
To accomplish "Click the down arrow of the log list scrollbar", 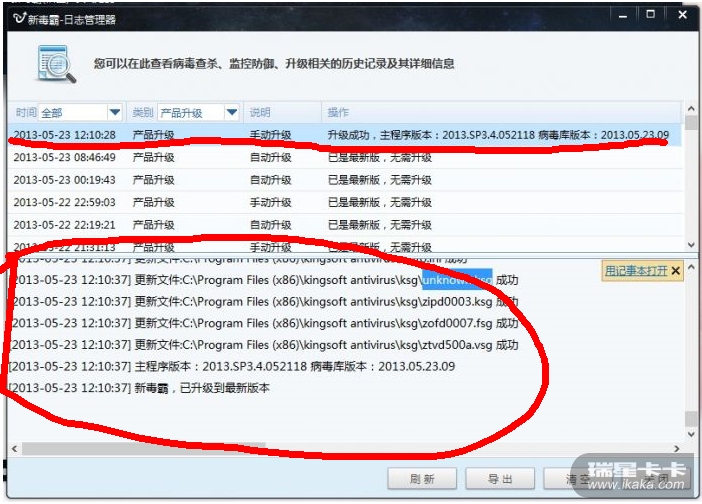I will (691, 245).
